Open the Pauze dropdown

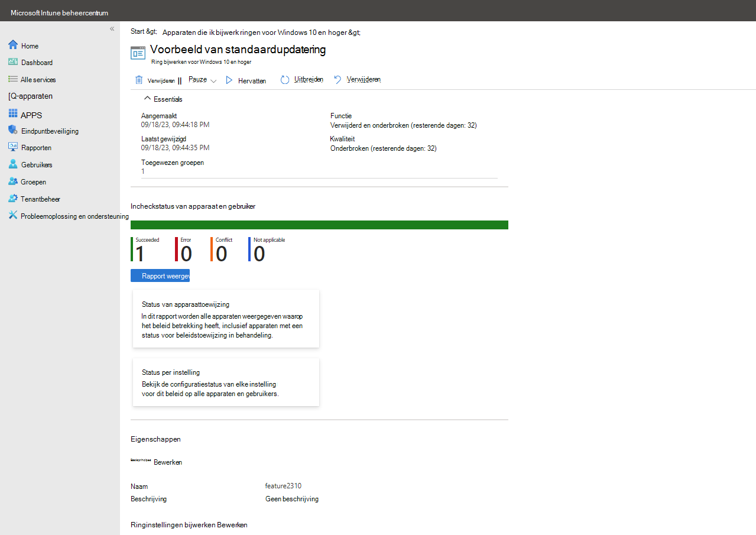(203, 80)
